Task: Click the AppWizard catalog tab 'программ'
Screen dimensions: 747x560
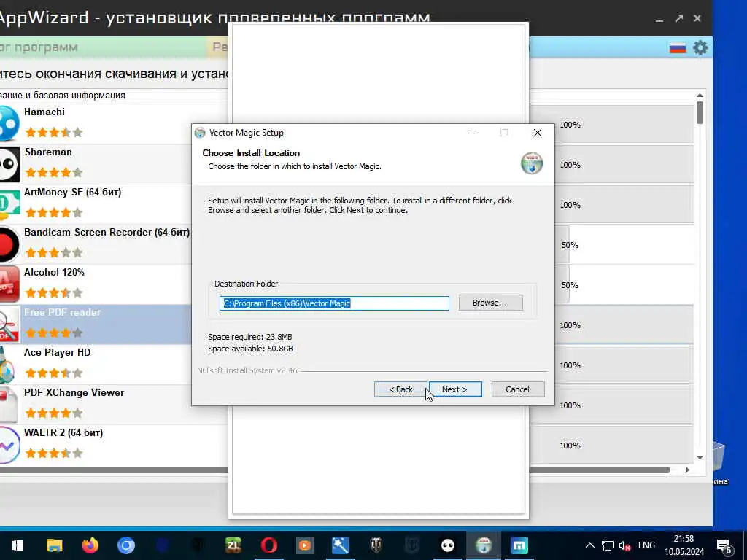Action: pos(46,47)
